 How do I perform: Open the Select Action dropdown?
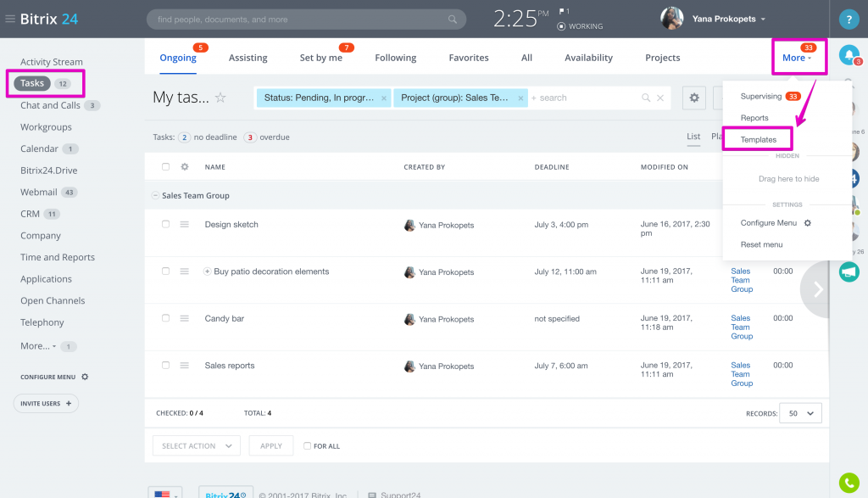pos(197,446)
